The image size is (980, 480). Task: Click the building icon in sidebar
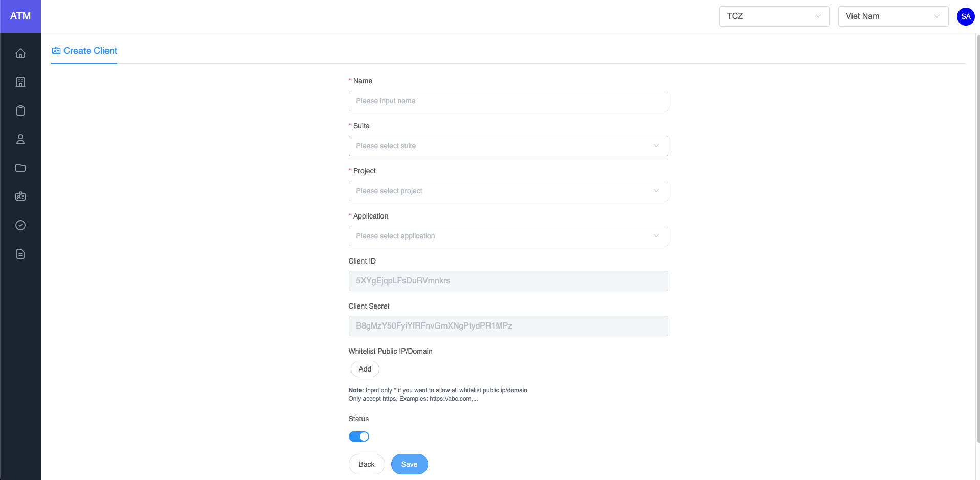click(x=20, y=82)
